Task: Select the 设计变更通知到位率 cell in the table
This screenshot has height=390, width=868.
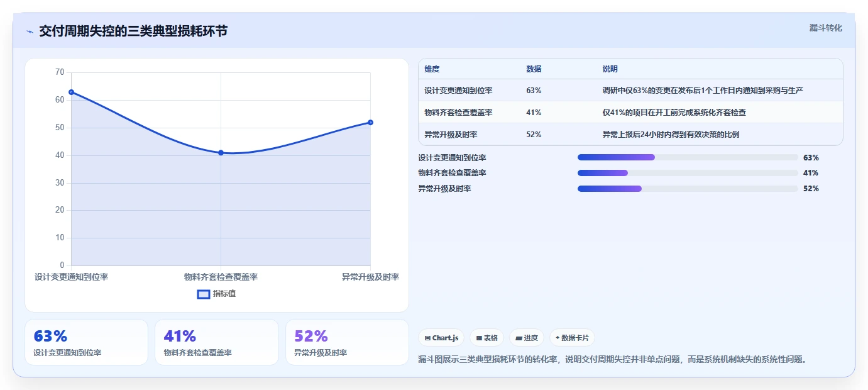Action: [x=458, y=91]
